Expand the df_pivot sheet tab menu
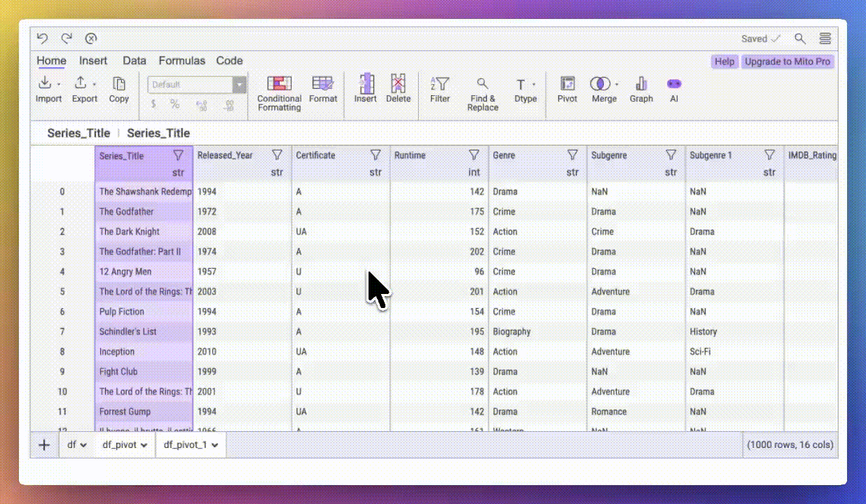The image size is (866, 504). (x=144, y=444)
